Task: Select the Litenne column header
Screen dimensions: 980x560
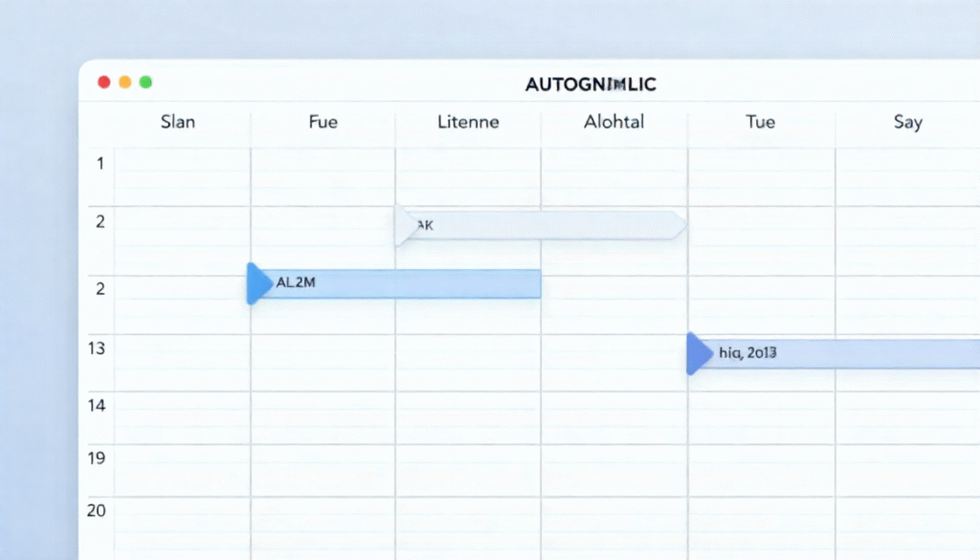Action: point(467,122)
